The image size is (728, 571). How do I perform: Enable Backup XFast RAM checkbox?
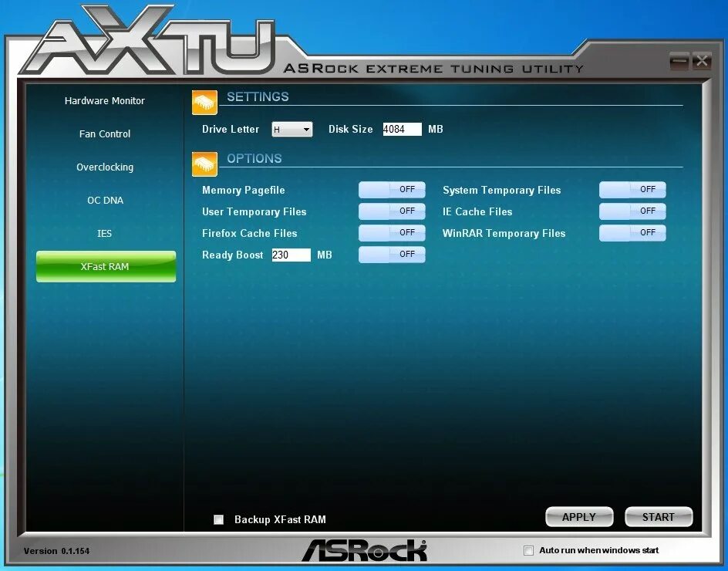(x=219, y=519)
